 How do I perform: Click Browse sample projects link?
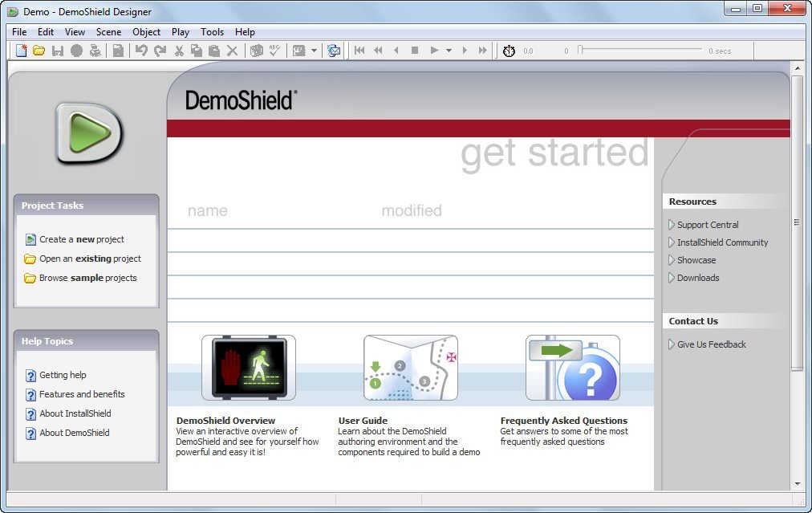point(88,279)
